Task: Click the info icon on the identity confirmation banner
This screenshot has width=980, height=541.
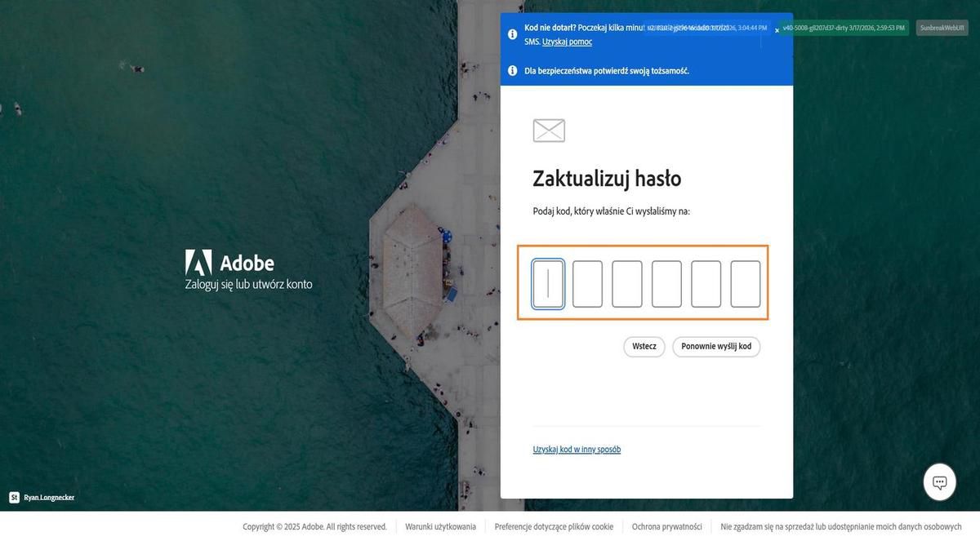Action: (512, 70)
